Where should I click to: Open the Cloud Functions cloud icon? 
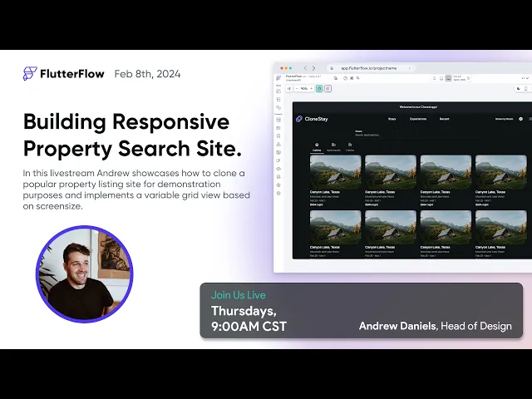(x=278, y=169)
